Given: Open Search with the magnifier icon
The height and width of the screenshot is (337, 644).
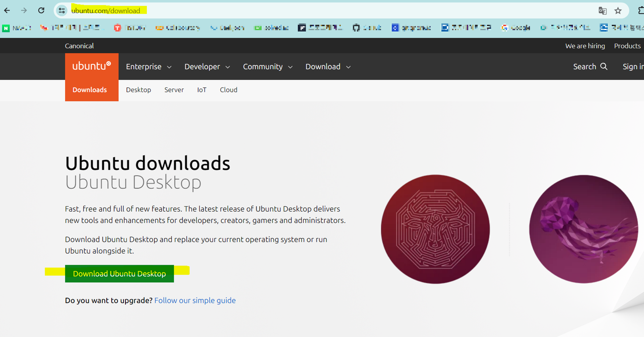Looking at the screenshot, I should tap(590, 67).
